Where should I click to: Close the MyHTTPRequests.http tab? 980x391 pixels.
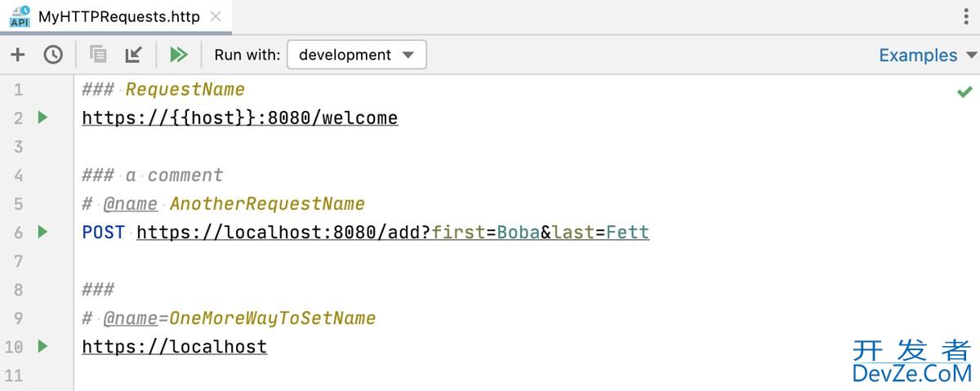pyautogui.click(x=216, y=16)
